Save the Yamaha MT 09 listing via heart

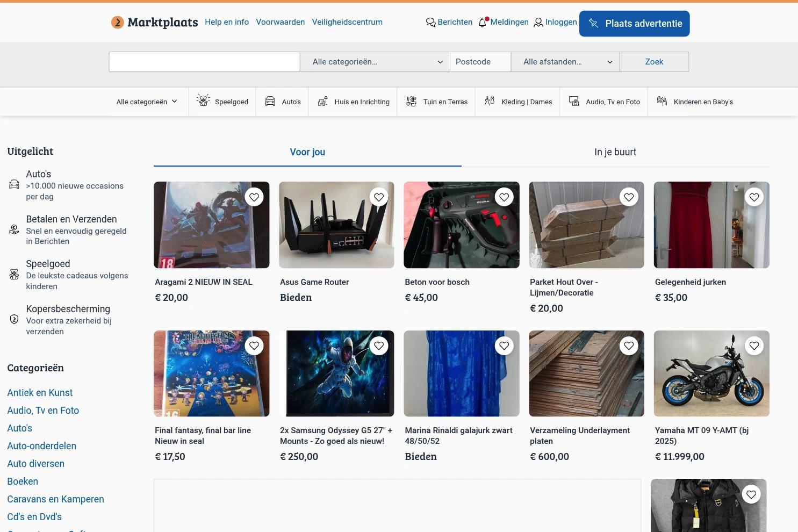tap(754, 346)
